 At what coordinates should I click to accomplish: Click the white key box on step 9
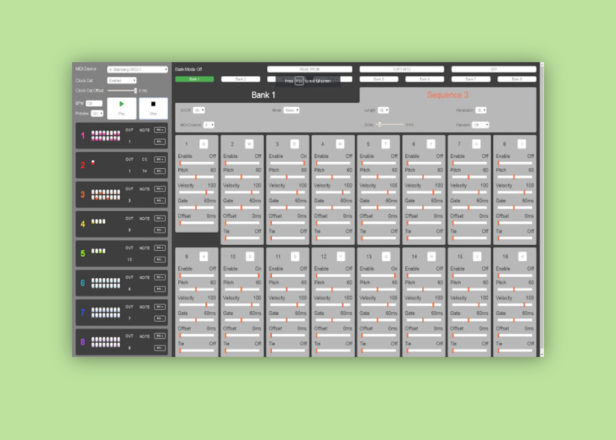click(x=204, y=257)
